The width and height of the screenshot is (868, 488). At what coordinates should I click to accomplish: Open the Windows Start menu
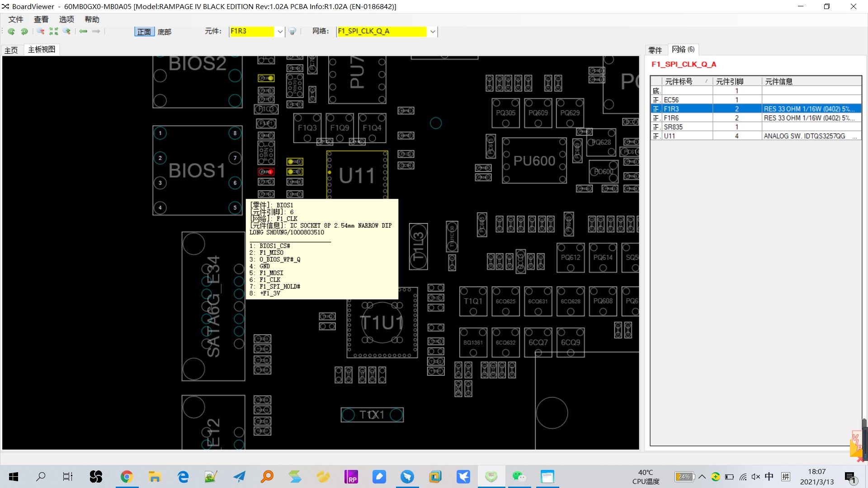14,477
